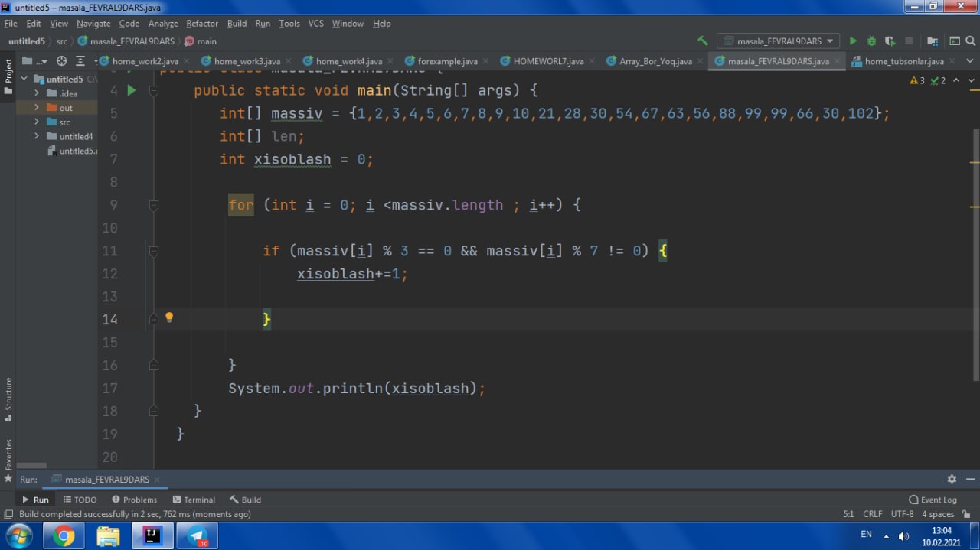The width and height of the screenshot is (980, 550).
Task: Click the read-only lock icon in the status bar
Action: 968,514
